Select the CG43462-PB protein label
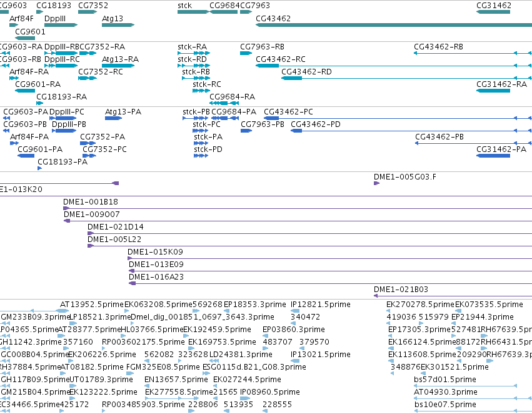Image resolution: width=532 pixels, height=414 pixels. pos(439,137)
